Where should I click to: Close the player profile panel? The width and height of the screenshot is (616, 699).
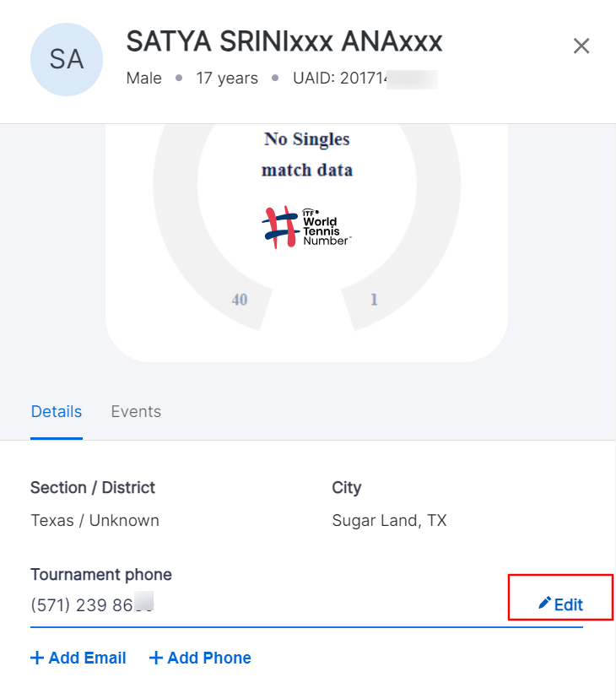581,46
